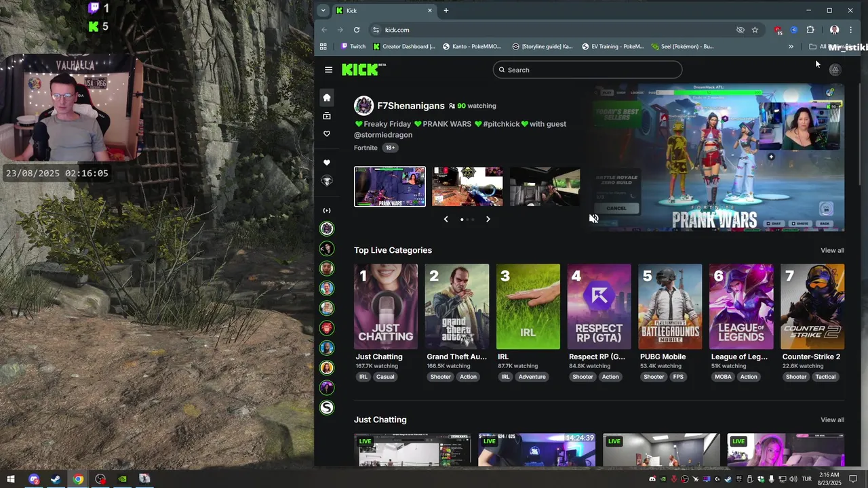Show previous featured stream
Image resolution: width=868 pixels, height=488 pixels.
tap(446, 219)
